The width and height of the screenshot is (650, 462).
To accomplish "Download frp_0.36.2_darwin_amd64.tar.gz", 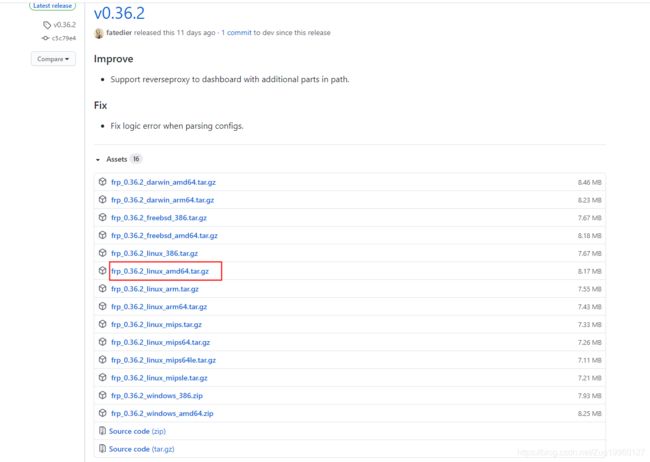I will point(163,182).
